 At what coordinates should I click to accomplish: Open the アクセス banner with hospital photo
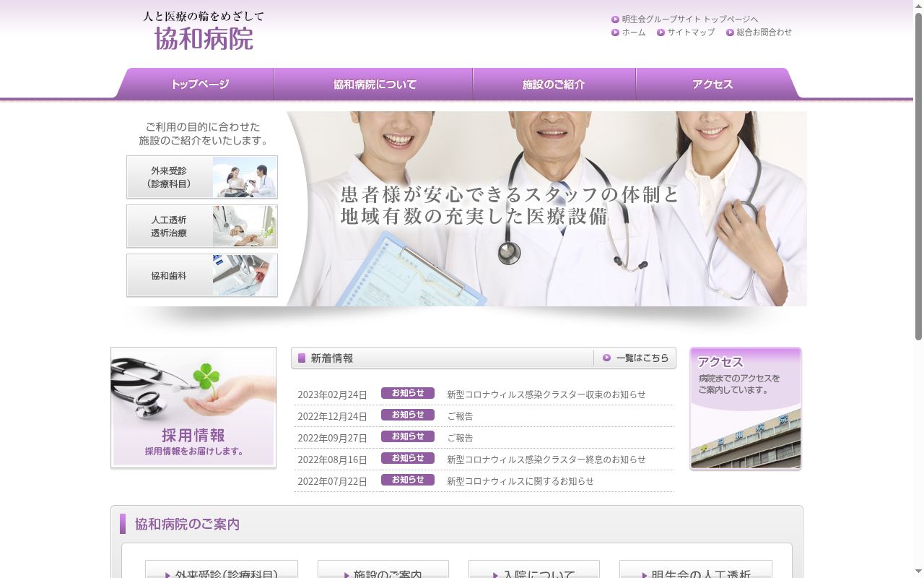coord(746,408)
